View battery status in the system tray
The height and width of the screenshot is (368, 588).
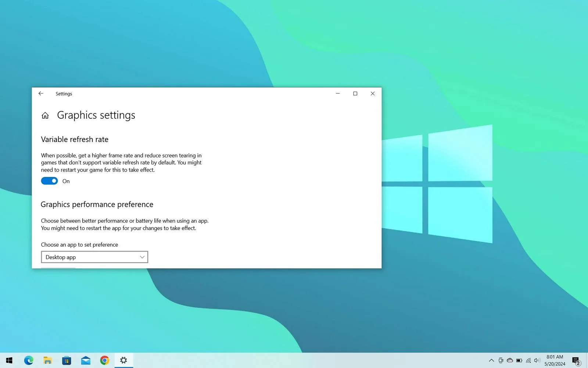(x=519, y=360)
